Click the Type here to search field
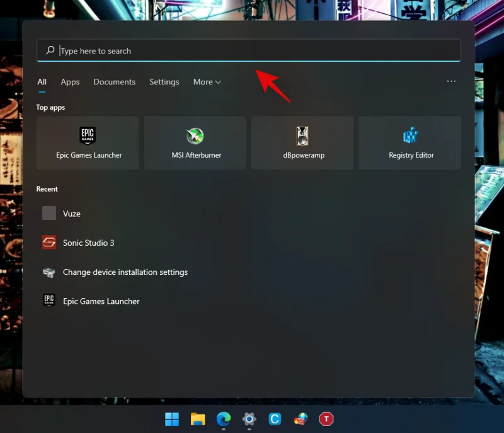Screen dimensions: 504x433 [248, 50]
